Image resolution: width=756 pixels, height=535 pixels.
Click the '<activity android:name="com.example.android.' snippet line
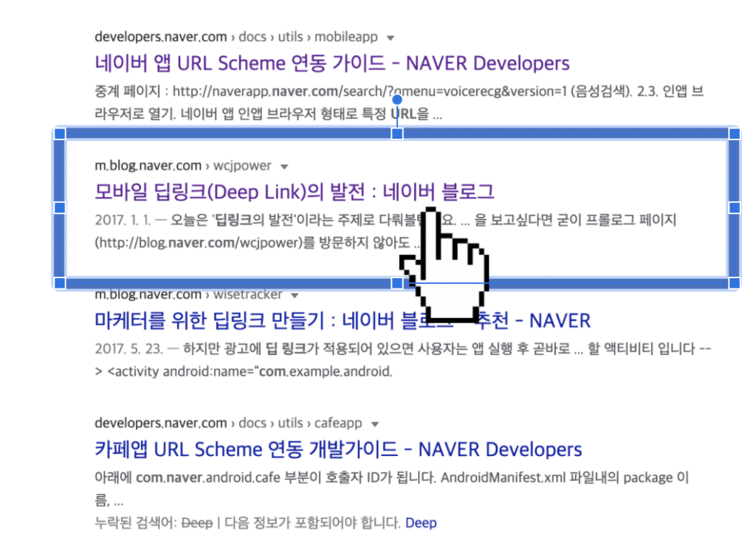click(x=244, y=372)
